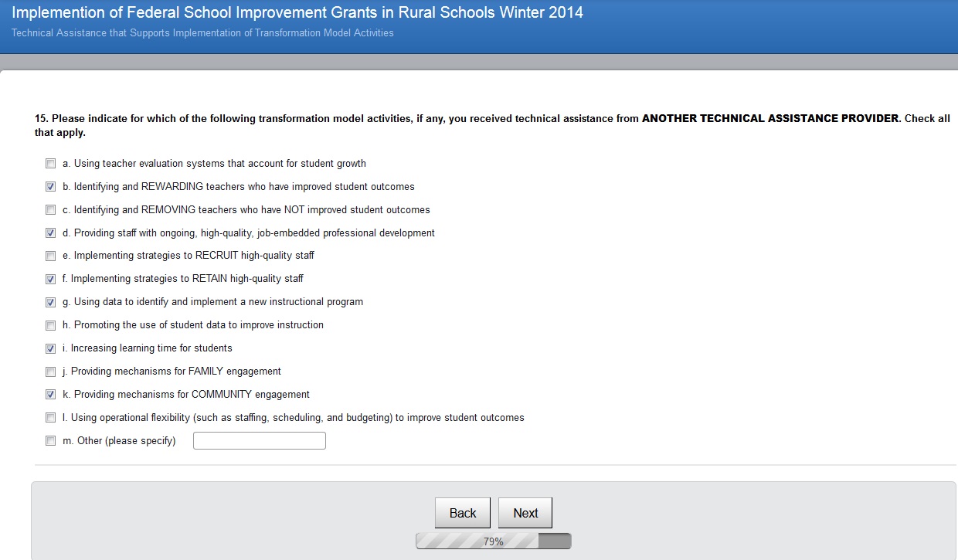Uncheck option f RETAIN high-quality staff checkbox
This screenshot has height=560, width=958.
pyautogui.click(x=51, y=279)
